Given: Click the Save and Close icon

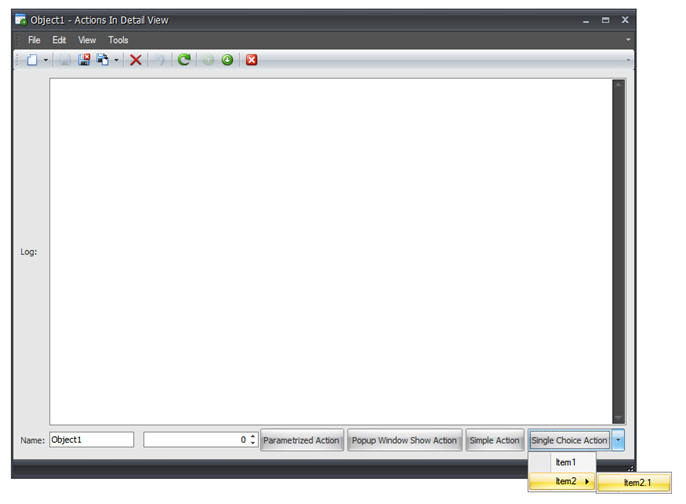Looking at the screenshot, I should pos(84,60).
